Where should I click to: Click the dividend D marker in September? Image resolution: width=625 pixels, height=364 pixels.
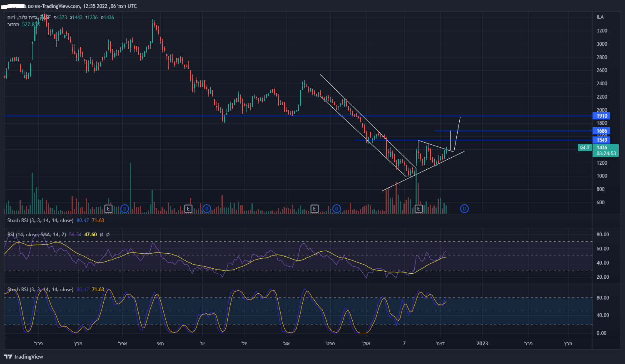[x=336, y=208]
